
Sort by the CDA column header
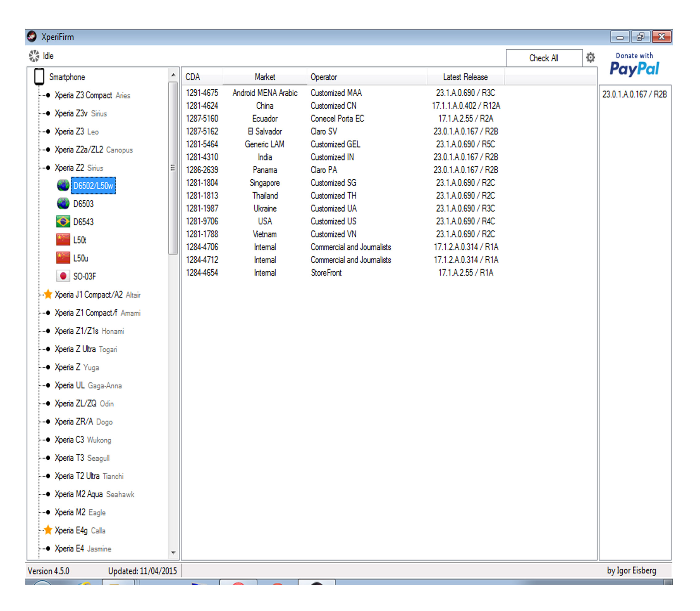(x=202, y=77)
